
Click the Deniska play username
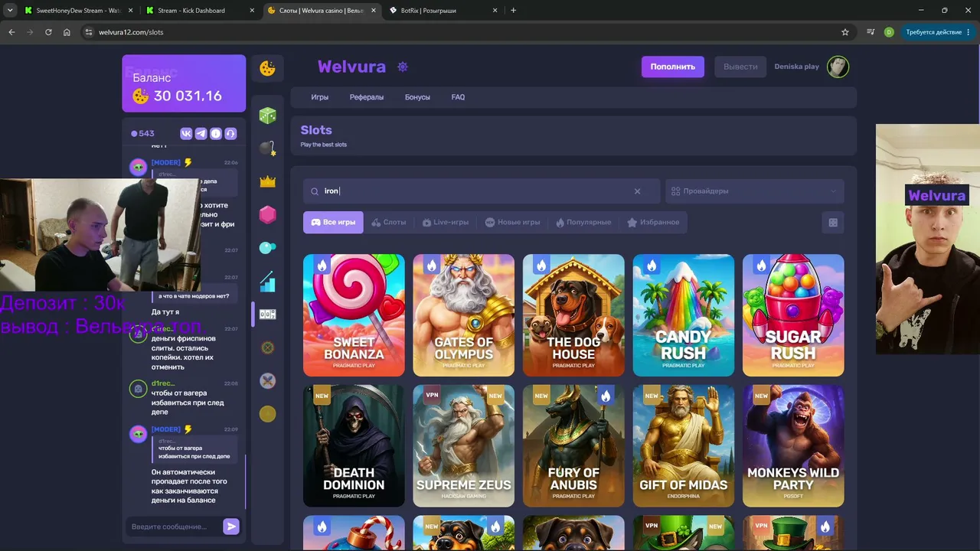pyautogui.click(x=796, y=67)
